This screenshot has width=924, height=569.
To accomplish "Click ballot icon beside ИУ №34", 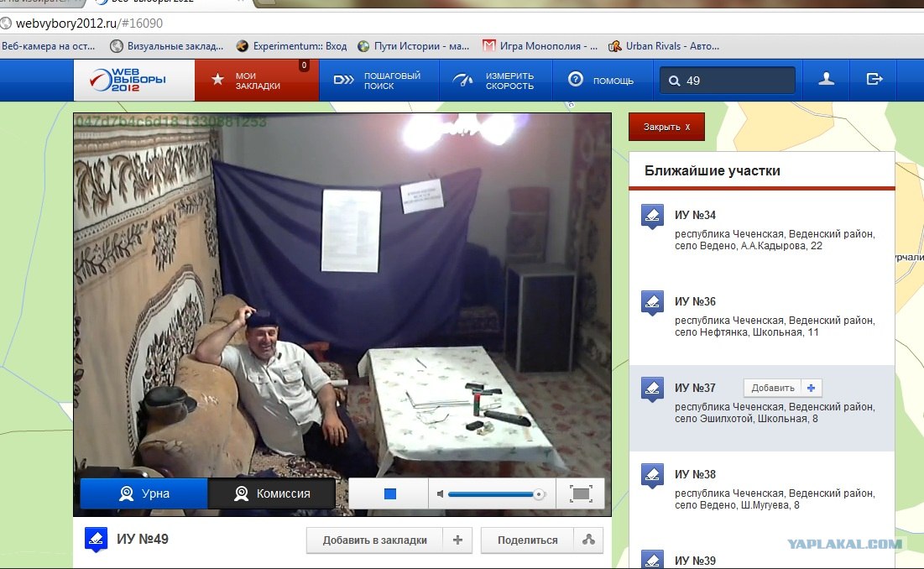I will tap(652, 217).
